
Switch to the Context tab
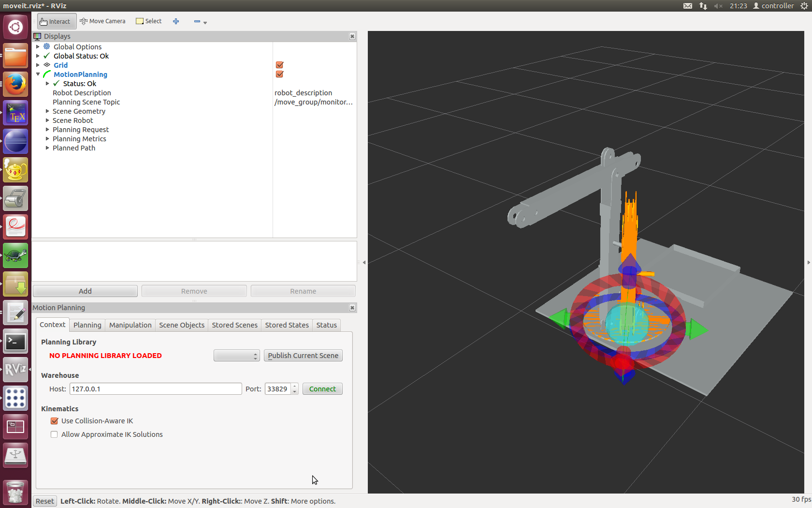pos(52,325)
